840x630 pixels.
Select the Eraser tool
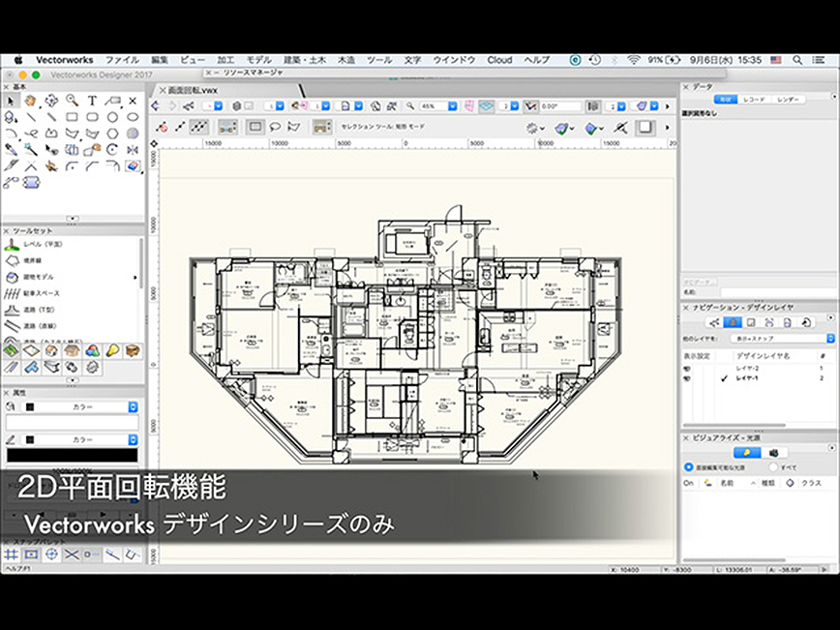pyautogui.click(x=133, y=166)
